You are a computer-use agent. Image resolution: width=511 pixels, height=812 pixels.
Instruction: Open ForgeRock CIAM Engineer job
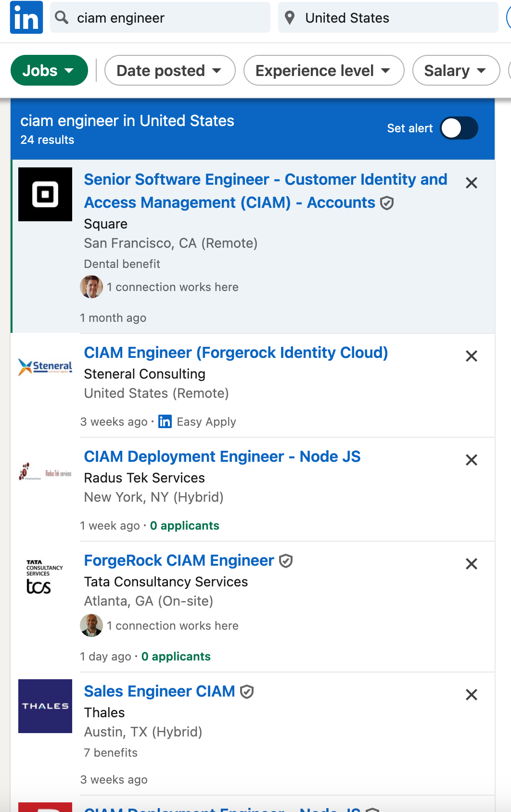[179, 560]
